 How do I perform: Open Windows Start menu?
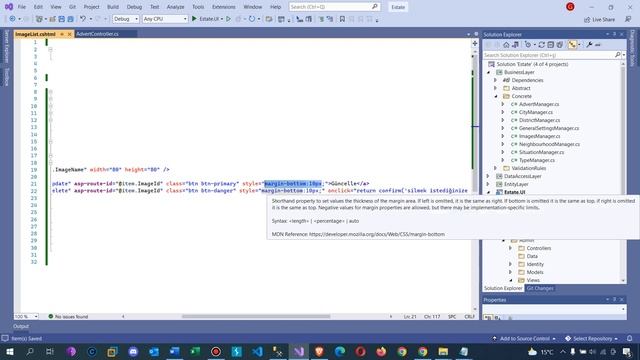tap(9, 351)
